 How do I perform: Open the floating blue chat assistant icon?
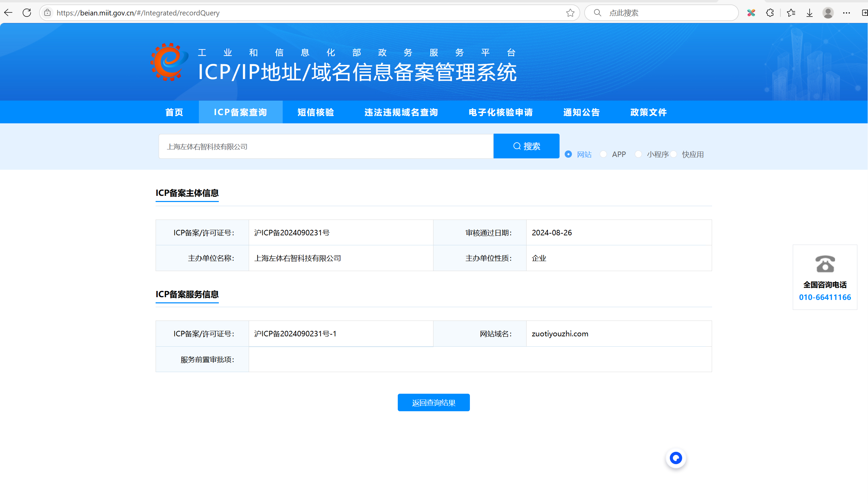(675, 458)
